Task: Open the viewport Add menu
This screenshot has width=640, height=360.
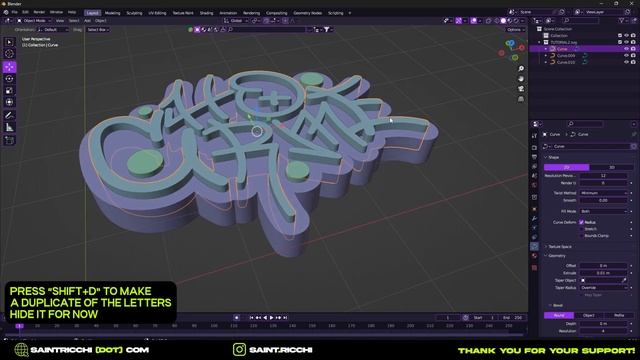Action: [87, 20]
